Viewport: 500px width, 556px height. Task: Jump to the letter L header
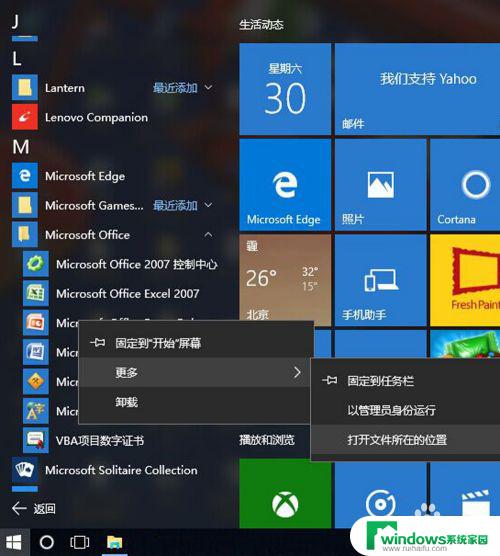pyautogui.click(x=16, y=59)
